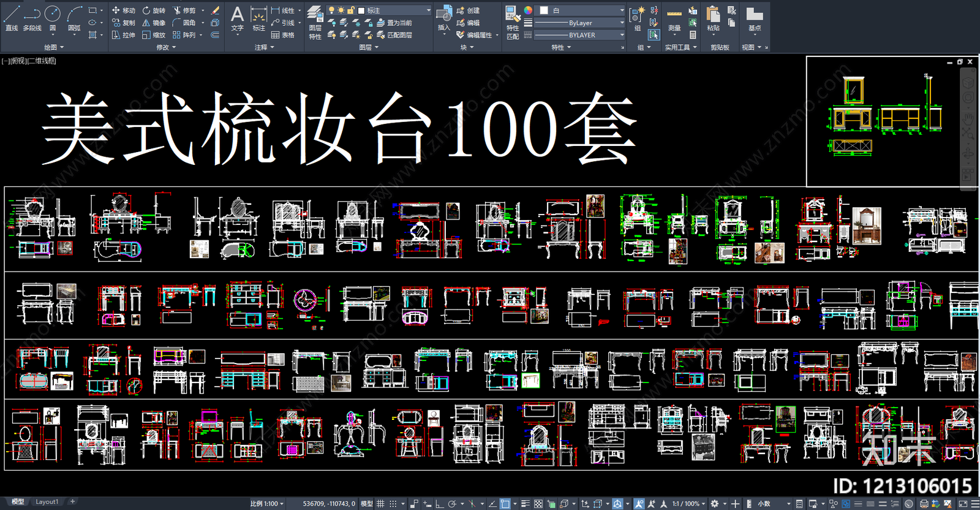
Task: Click the Array (阵列) tool
Action: 184,35
